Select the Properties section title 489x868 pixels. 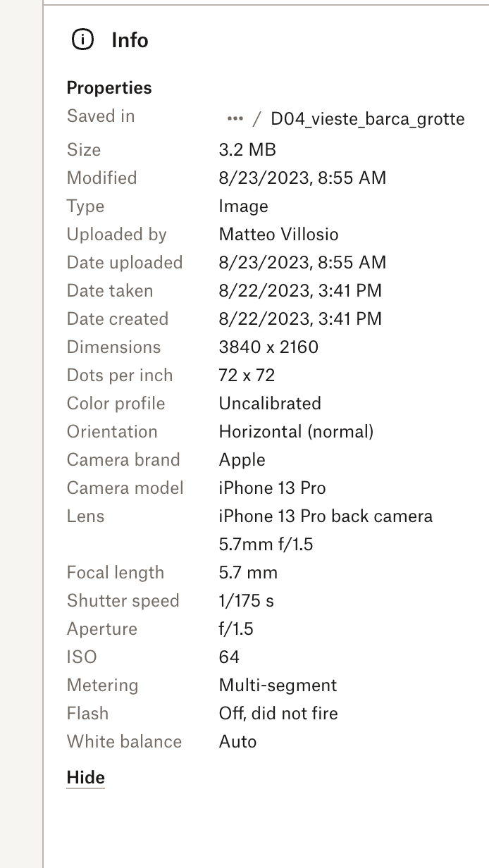pyautogui.click(x=109, y=88)
